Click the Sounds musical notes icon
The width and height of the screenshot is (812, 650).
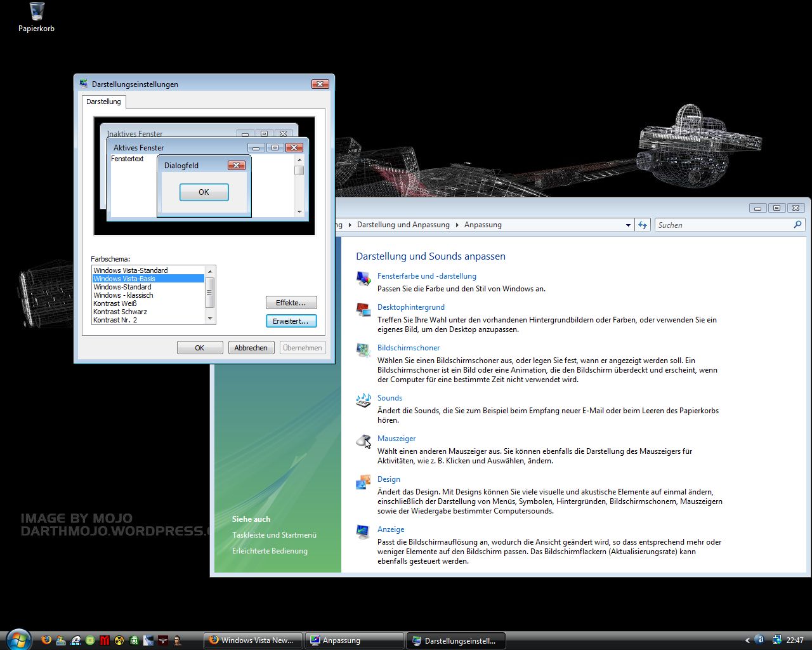tap(363, 400)
